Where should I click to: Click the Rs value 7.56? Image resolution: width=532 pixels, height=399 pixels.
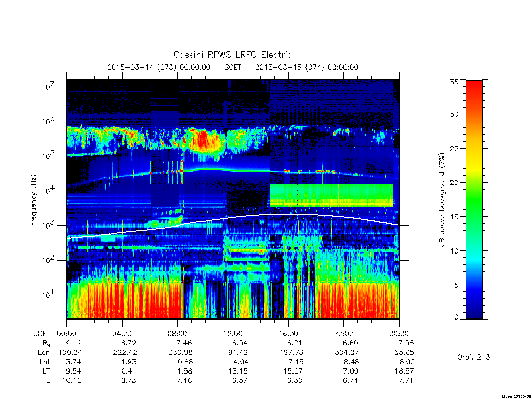[x=405, y=343]
